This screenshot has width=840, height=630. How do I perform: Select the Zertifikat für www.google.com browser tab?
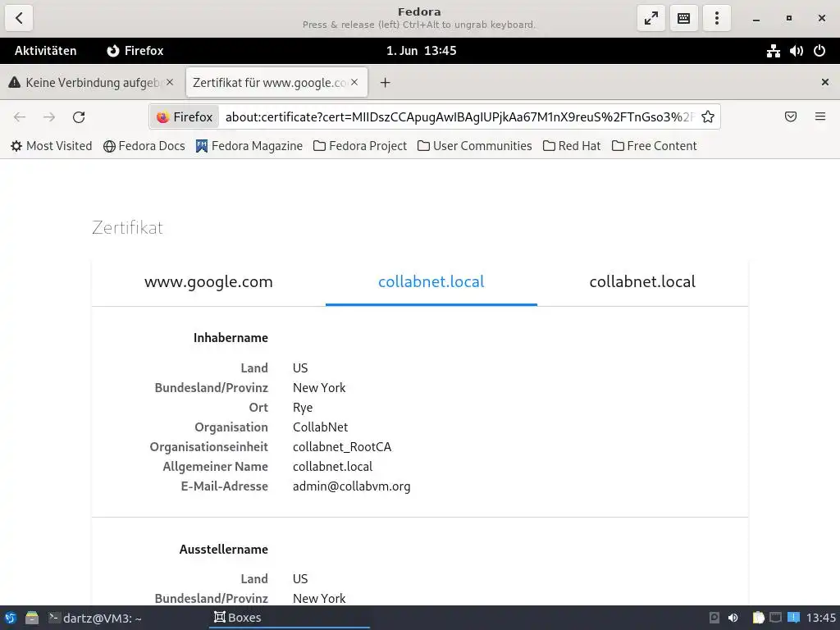point(276,83)
